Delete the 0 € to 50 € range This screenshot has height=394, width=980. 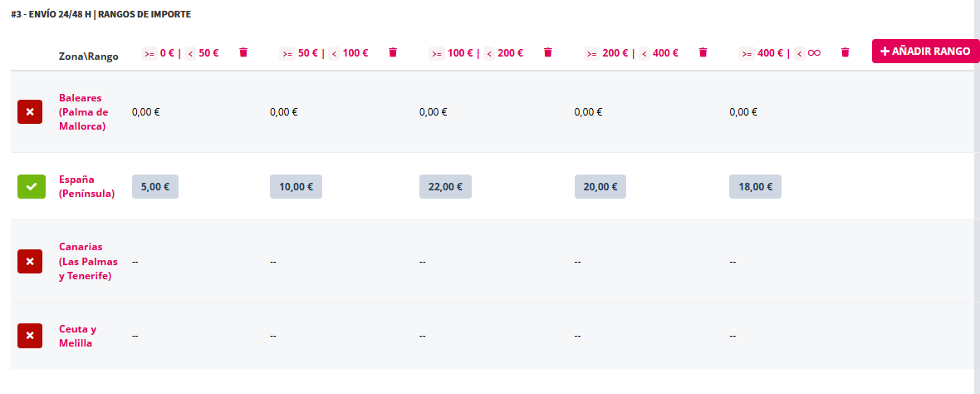[x=243, y=52]
